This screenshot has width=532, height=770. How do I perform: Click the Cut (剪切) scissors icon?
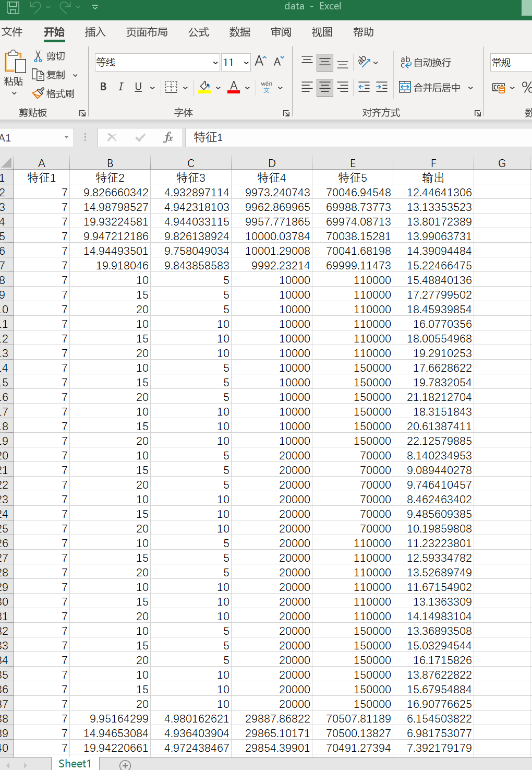point(38,56)
